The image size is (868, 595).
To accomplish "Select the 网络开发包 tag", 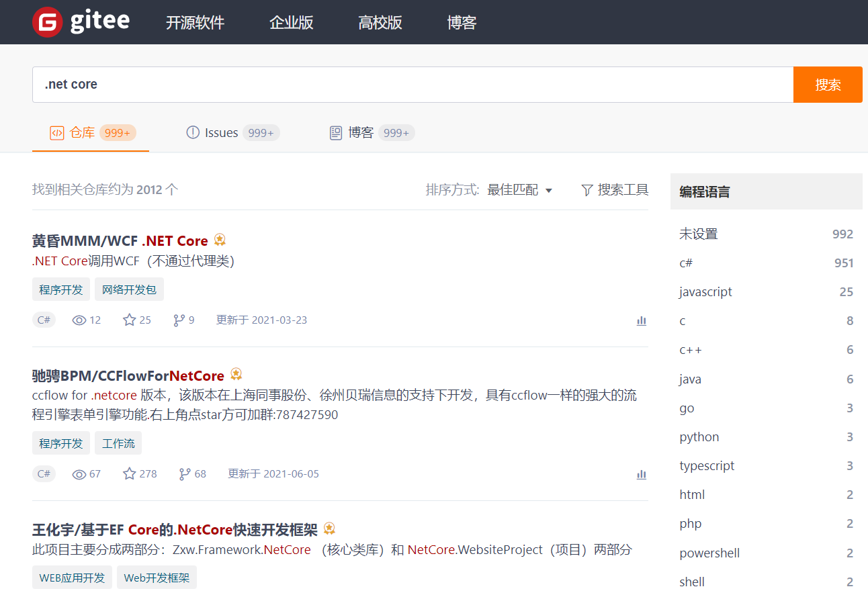I will (129, 289).
